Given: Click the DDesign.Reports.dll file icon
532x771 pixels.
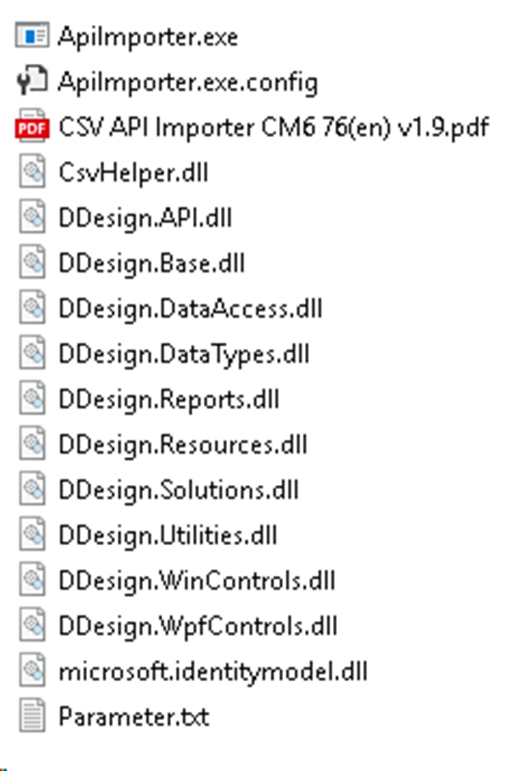Looking at the screenshot, I should (x=33, y=398).
